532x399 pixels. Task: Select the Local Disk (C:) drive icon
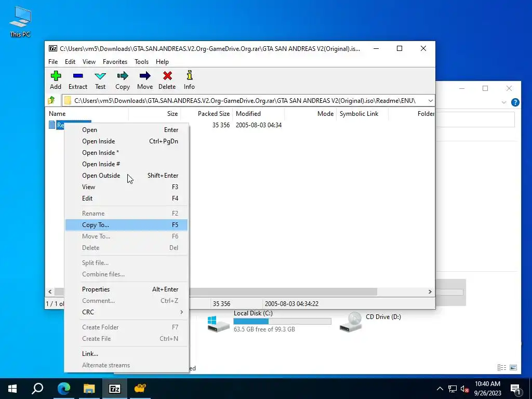pos(219,324)
